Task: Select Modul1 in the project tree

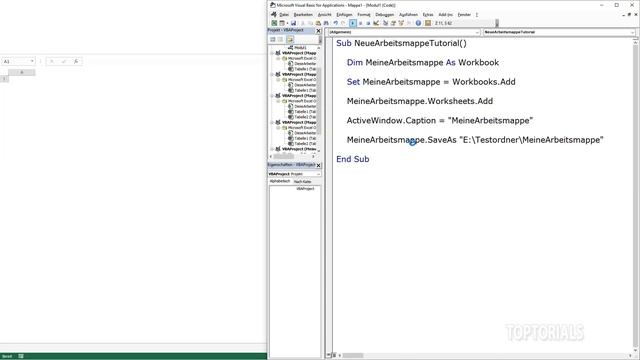Action: click(300, 48)
